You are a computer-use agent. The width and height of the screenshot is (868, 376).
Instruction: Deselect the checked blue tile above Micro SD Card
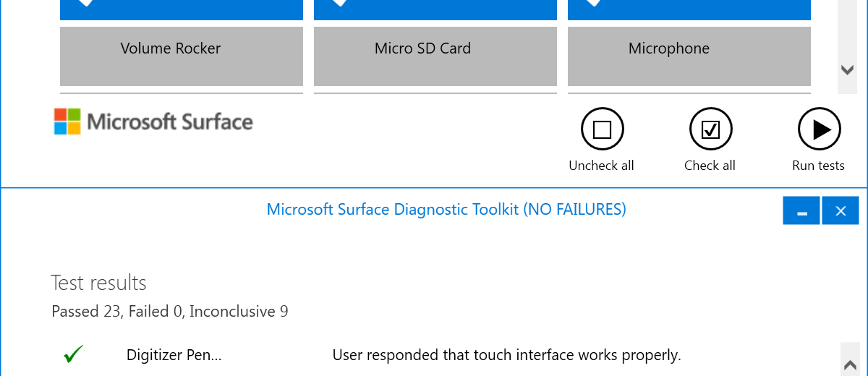[435, 9]
